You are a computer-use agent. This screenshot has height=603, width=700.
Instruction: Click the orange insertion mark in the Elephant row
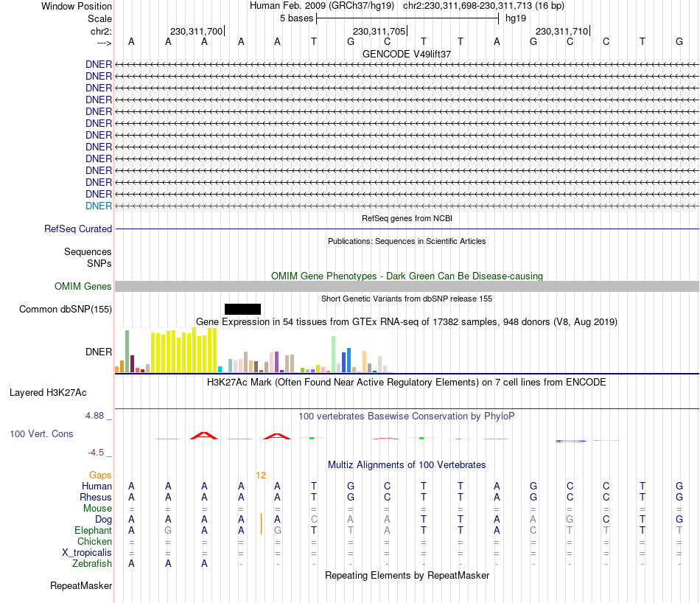pyautogui.click(x=261, y=530)
